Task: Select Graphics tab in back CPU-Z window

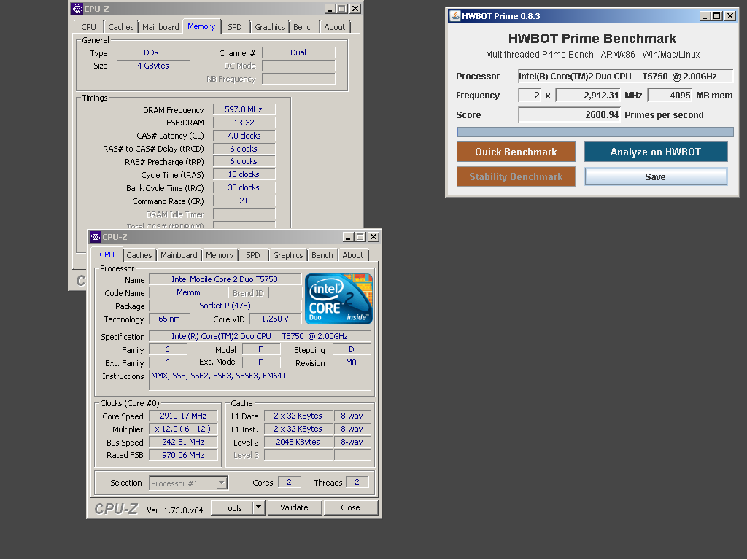Action: [270, 27]
